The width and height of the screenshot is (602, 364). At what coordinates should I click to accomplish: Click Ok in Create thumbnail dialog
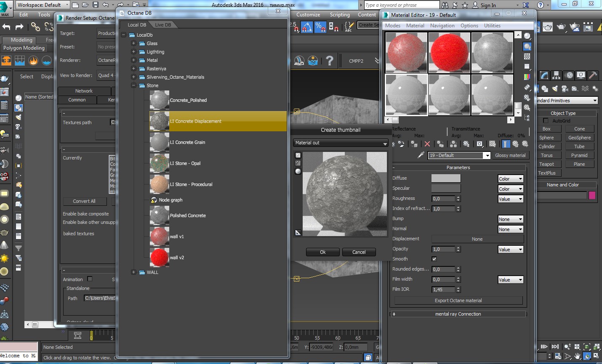pos(323,252)
